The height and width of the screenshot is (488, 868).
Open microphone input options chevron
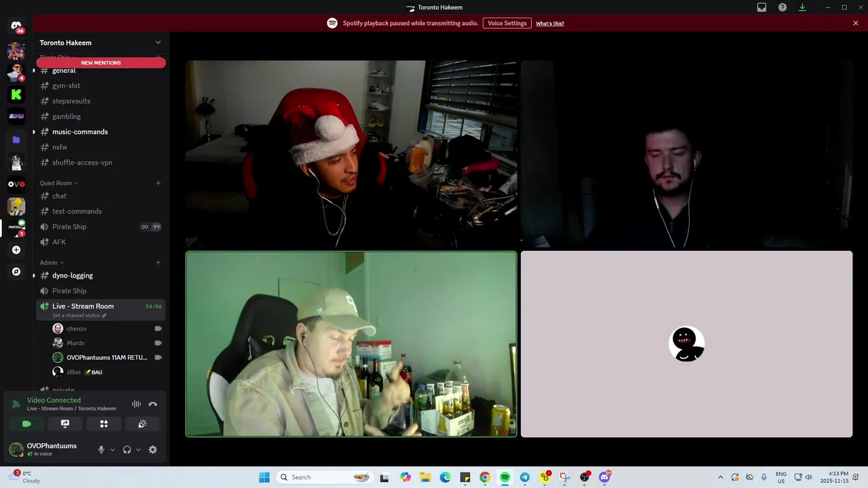coord(113,449)
